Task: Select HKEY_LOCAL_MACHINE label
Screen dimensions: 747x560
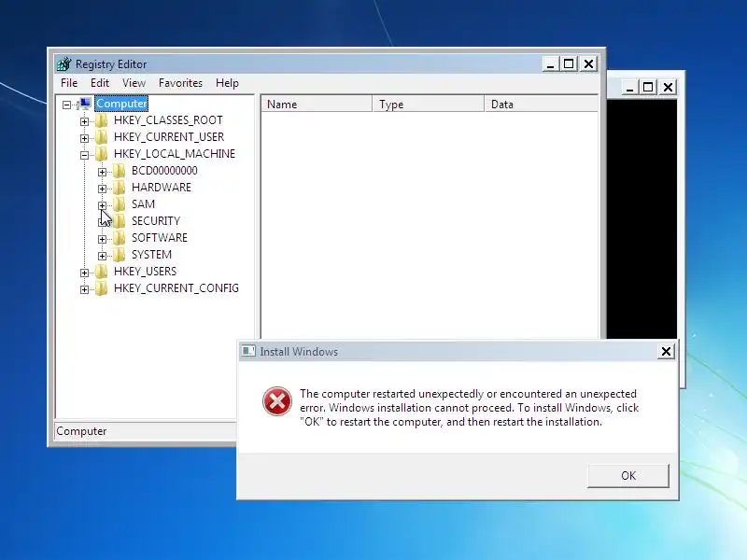Action: (x=175, y=154)
